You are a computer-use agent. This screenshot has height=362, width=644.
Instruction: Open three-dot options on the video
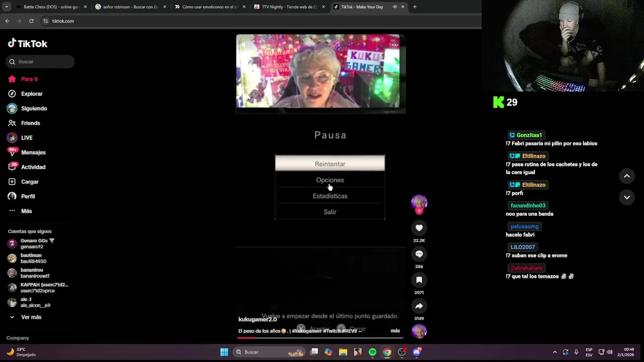click(x=395, y=45)
